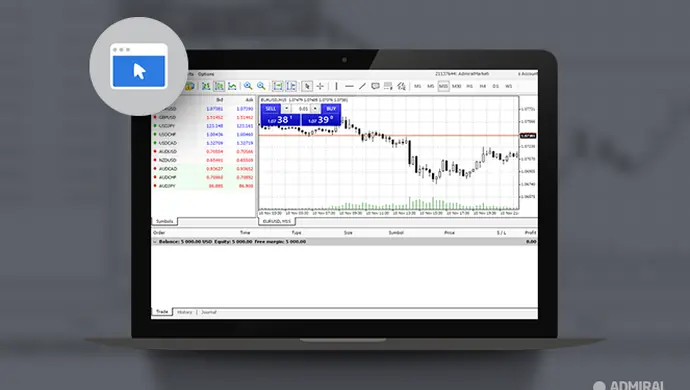
Task: Click the Type column header
Action: (x=297, y=232)
